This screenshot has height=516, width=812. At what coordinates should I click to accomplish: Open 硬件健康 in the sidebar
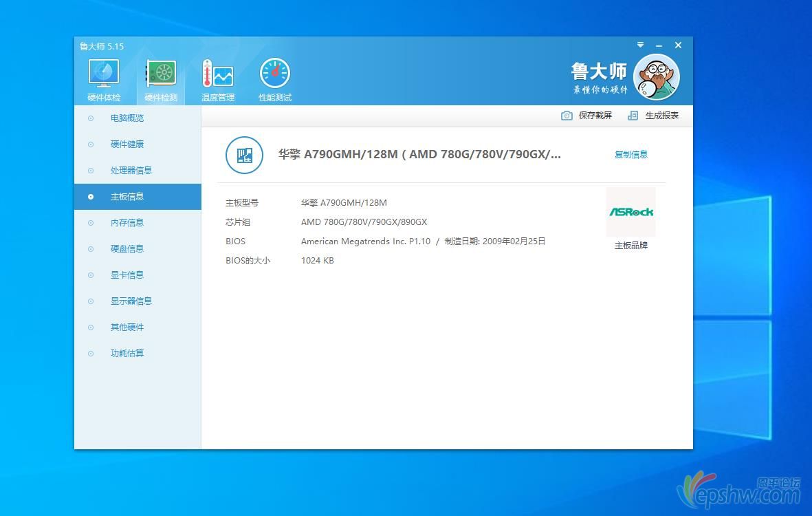[x=138, y=144]
